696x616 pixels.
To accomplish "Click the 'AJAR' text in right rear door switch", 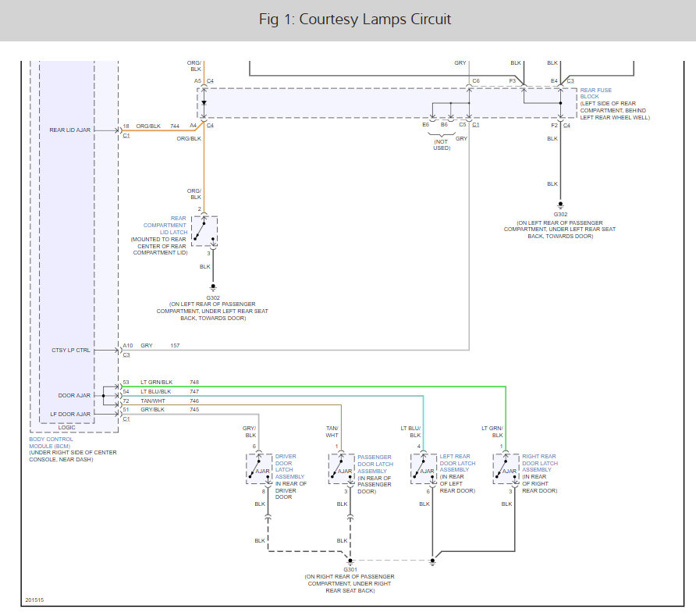I will point(510,472).
